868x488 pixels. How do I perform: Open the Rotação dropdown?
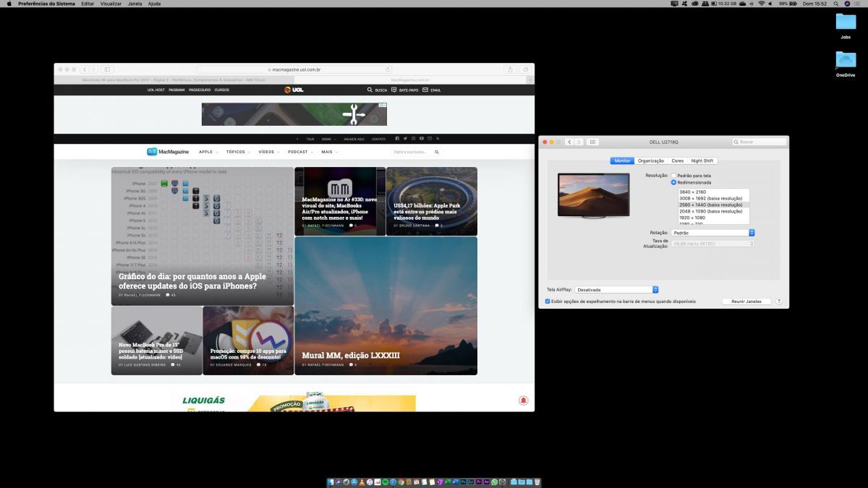(712, 233)
